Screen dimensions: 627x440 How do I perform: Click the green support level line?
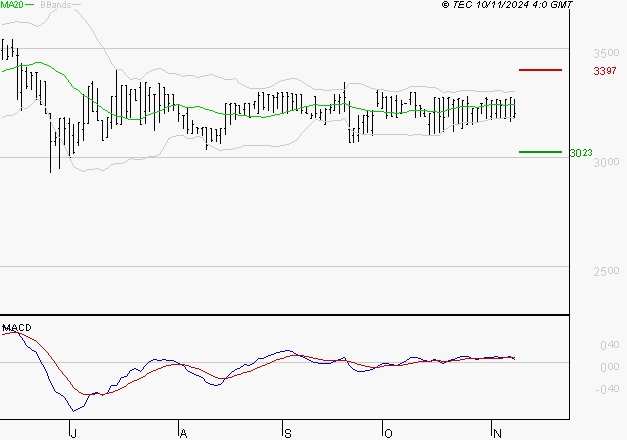pyautogui.click(x=540, y=152)
